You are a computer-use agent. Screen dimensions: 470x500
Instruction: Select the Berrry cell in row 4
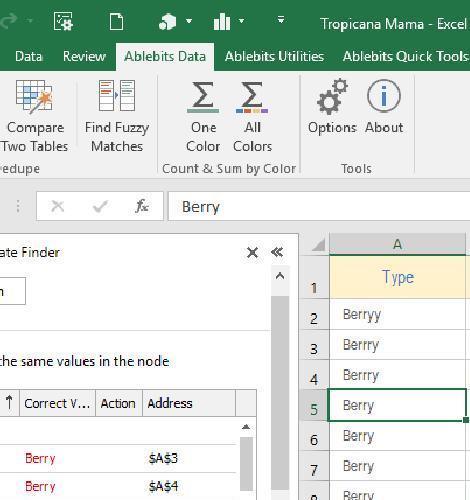click(x=397, y=375)
